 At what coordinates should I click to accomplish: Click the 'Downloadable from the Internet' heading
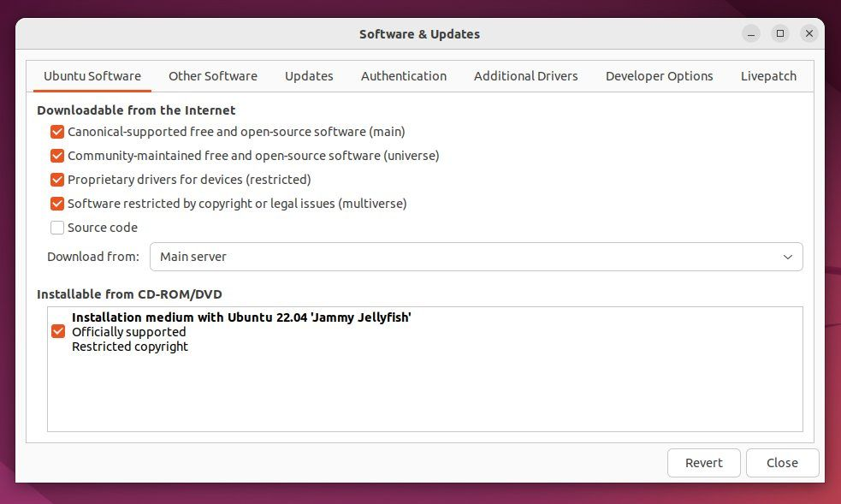(136, 110)
